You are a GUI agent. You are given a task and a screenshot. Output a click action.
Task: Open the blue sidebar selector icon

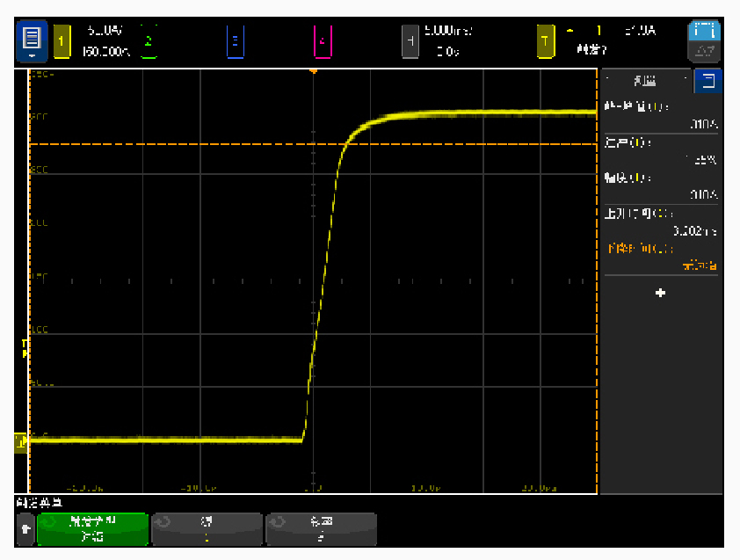707,81
